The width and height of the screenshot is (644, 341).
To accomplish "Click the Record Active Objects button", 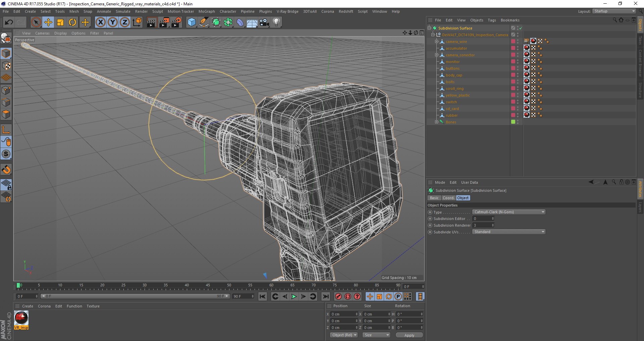I will [x=338, y=296].
